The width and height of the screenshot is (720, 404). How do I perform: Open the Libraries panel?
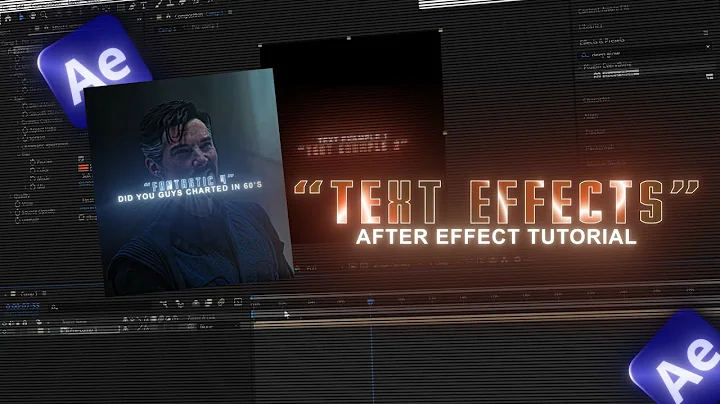pyautogui.click(x=591, y=26)
